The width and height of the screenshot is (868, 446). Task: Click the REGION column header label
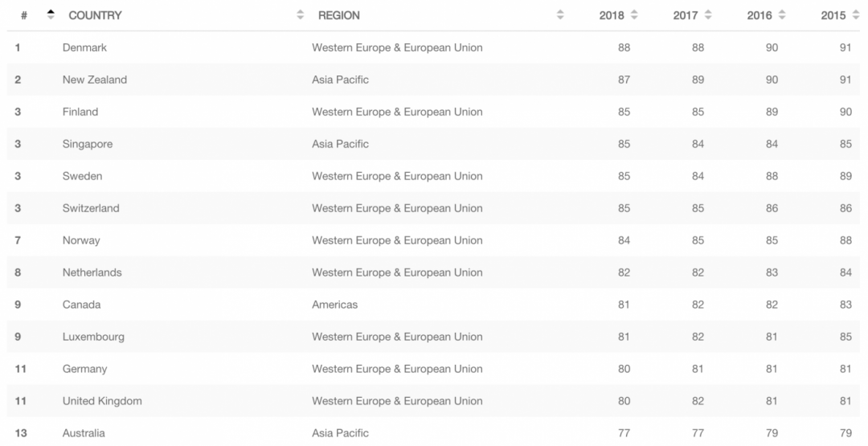point(338,15)
